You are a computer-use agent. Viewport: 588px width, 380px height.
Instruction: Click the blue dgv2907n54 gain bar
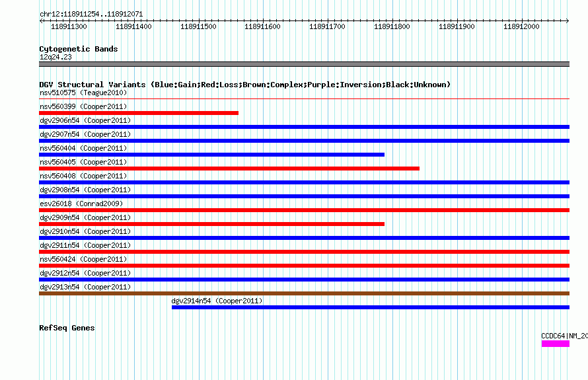(x=304, y=141)
